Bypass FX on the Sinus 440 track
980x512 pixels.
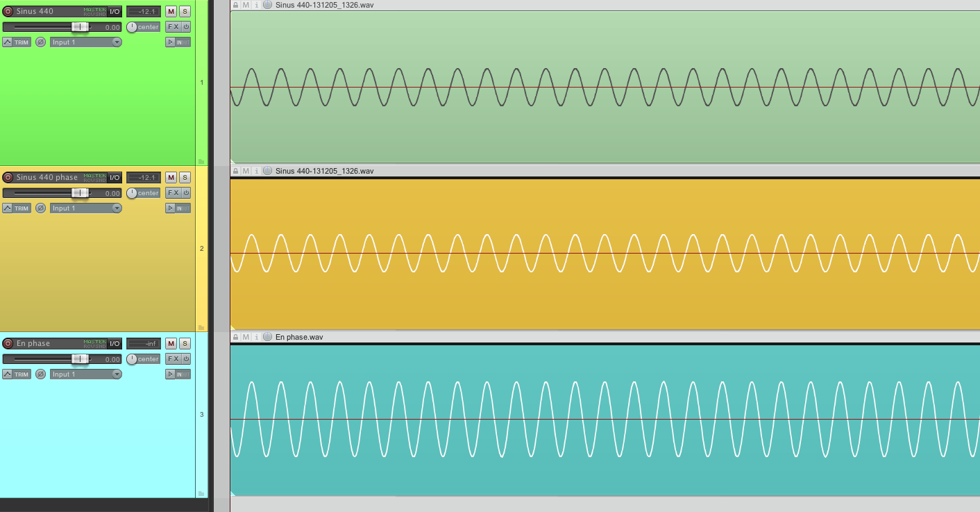click(x=186, y=27)
